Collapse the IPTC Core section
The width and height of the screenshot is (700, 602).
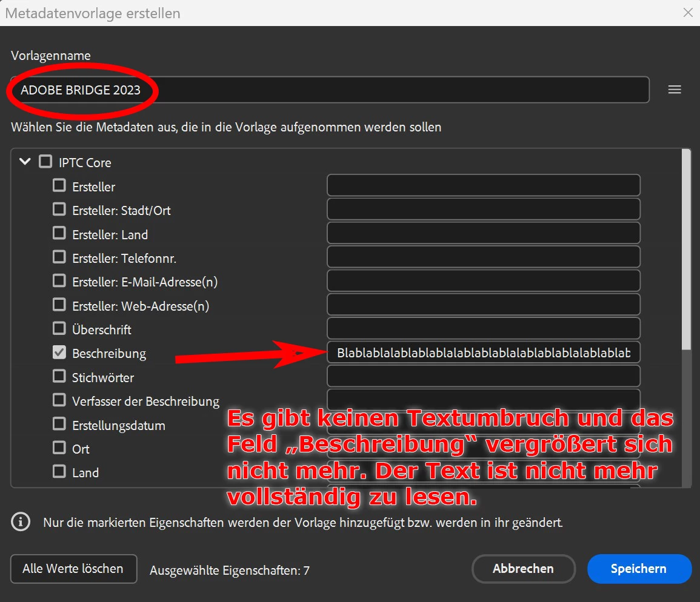point(25,162)
